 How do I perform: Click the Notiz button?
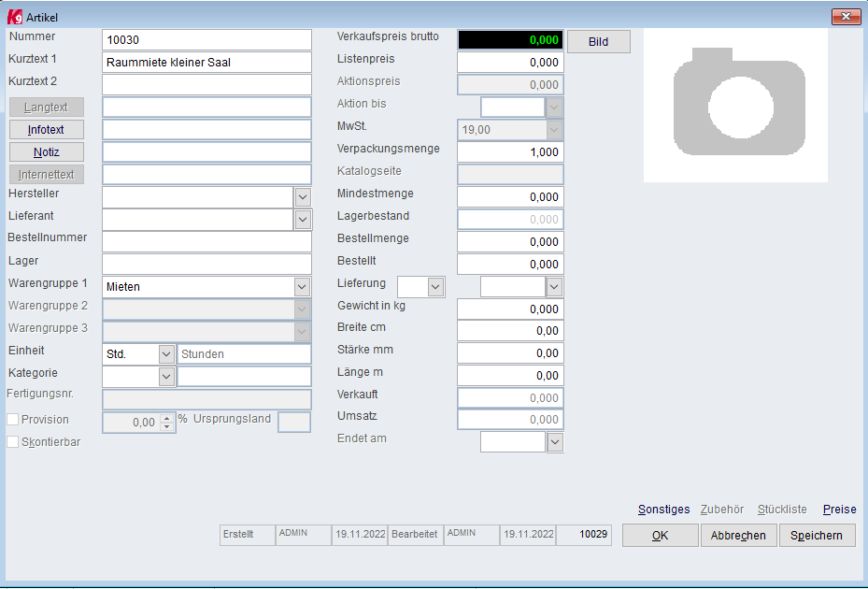(47, 151)
